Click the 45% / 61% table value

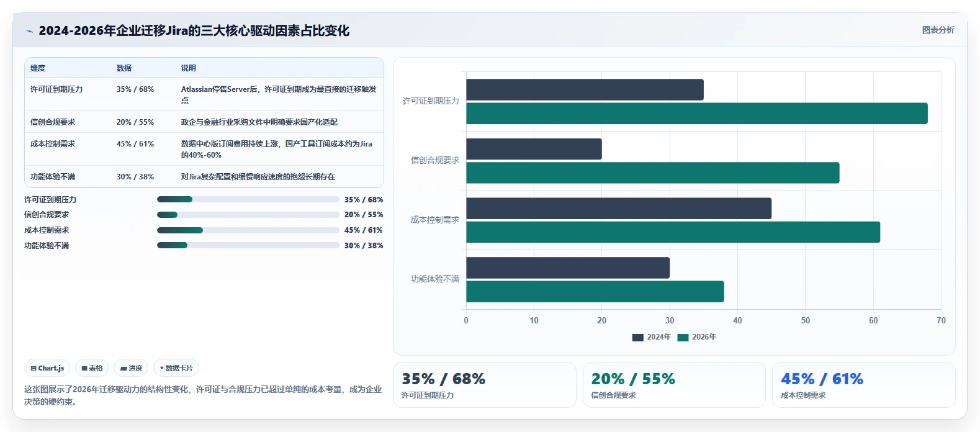point(135,144)
